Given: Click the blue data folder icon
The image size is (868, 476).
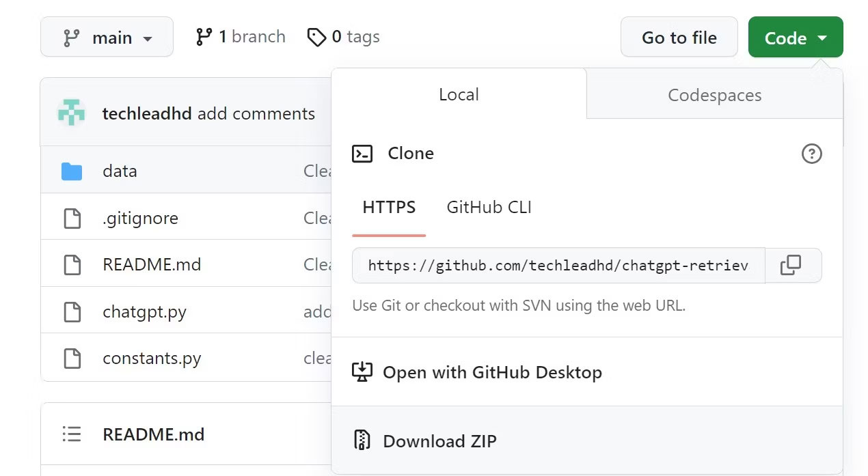Looking at the screenshot, I should click(x=72, y=171).
